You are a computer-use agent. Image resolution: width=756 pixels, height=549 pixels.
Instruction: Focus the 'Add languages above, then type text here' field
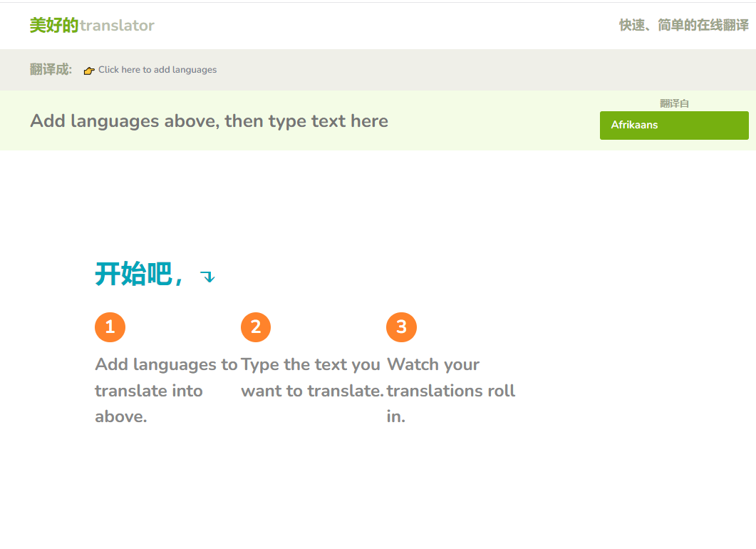pyautogui.click(x=209, y=121)
